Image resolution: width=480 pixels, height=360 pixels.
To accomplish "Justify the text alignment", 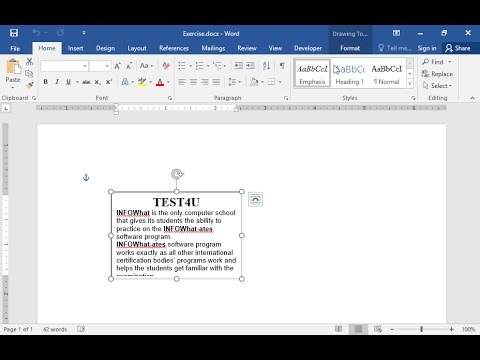I will tap(216, 82).
